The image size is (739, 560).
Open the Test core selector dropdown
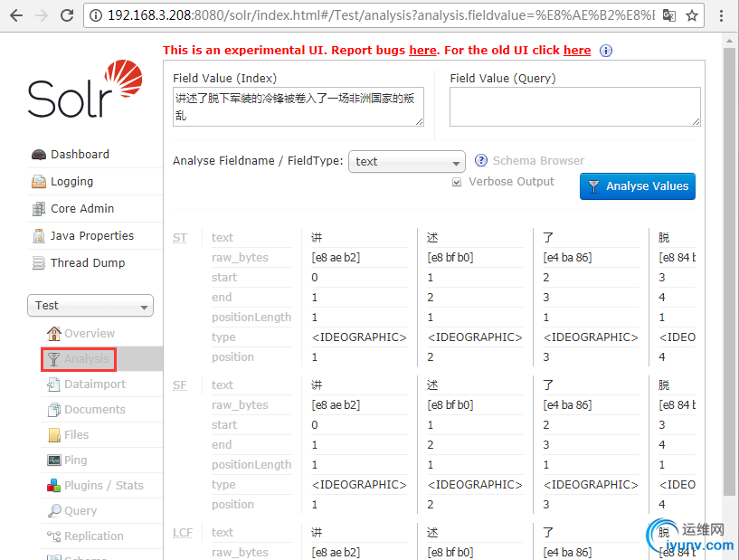pos(90,306)
